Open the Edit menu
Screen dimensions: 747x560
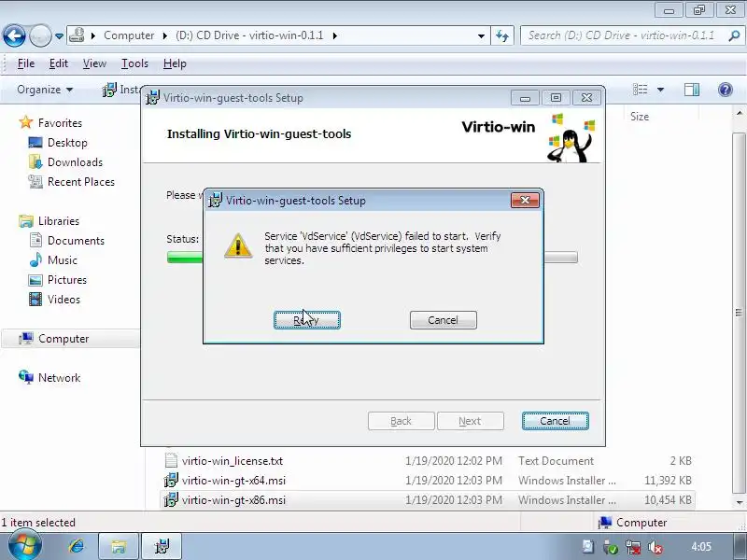(x=59, y=63)
